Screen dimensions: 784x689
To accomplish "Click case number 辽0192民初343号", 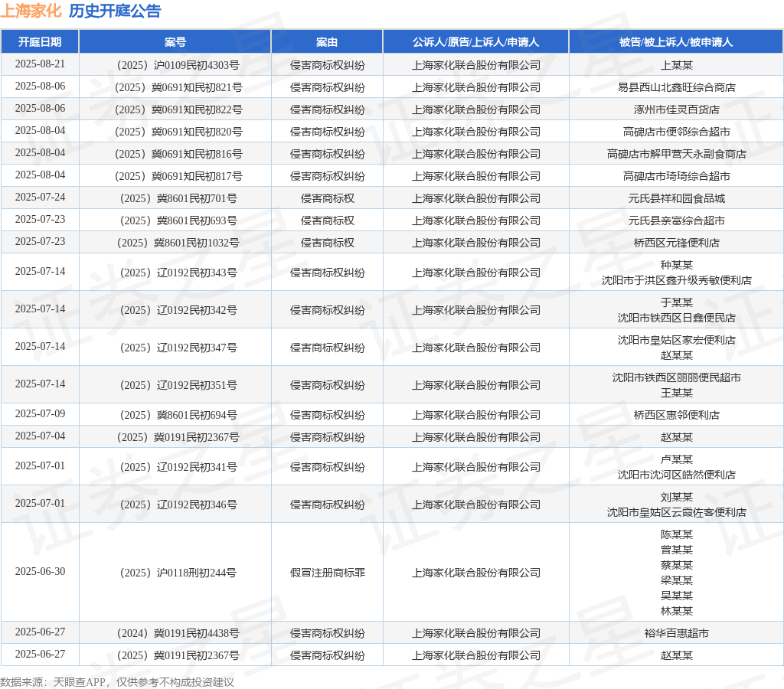I will pos(178,273).
